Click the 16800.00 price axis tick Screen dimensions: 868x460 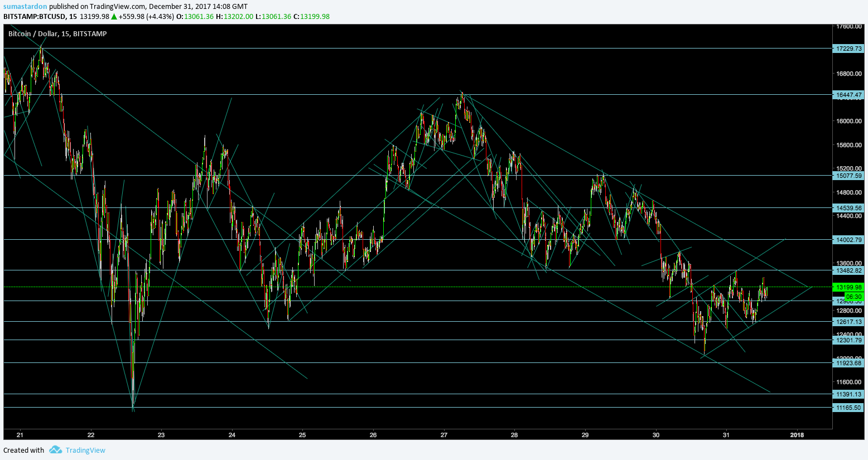(x=848, y=74)
